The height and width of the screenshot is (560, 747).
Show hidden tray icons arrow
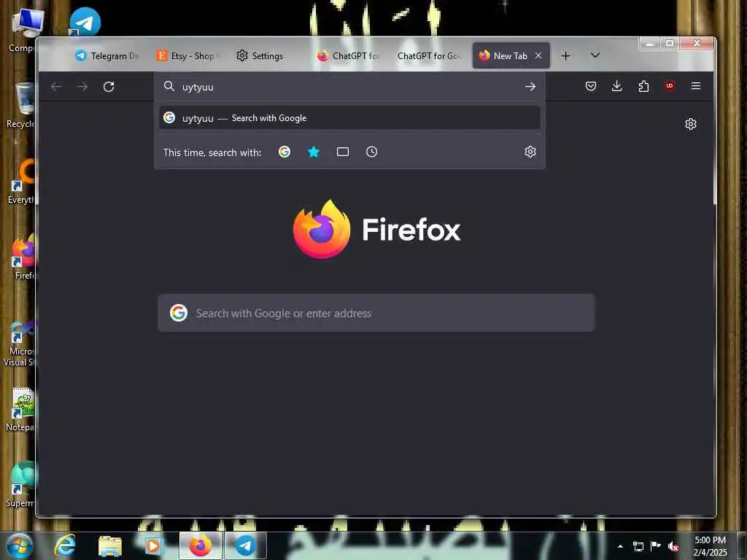620,546
